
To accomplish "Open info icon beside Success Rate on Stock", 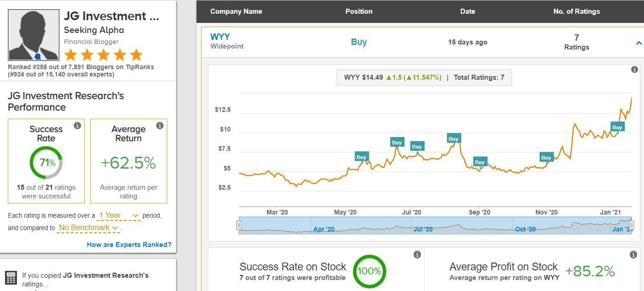I will [x=417, y=255].
